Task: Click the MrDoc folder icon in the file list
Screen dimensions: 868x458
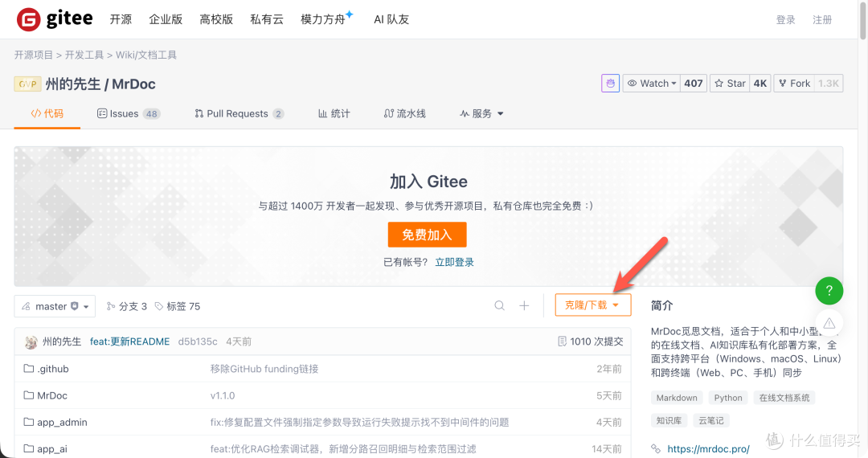Action: coord(29,395)
